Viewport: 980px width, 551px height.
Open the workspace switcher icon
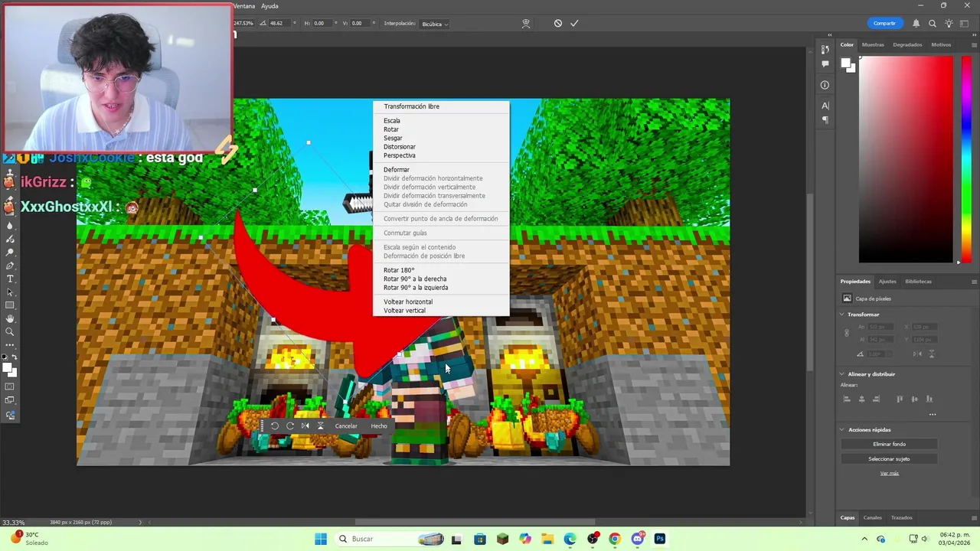tap(965, 23)
